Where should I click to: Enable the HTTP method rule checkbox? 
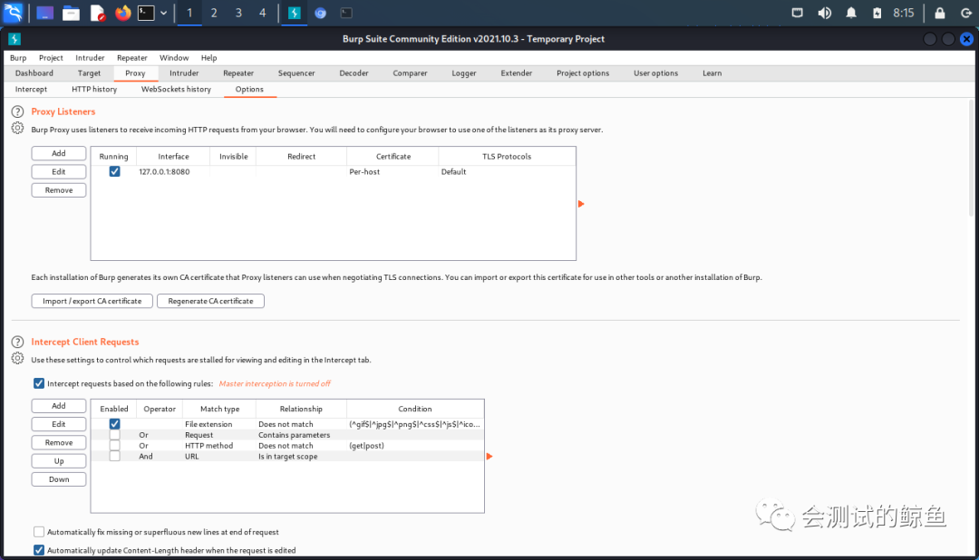pyautogui.click(x=114, y=446)
